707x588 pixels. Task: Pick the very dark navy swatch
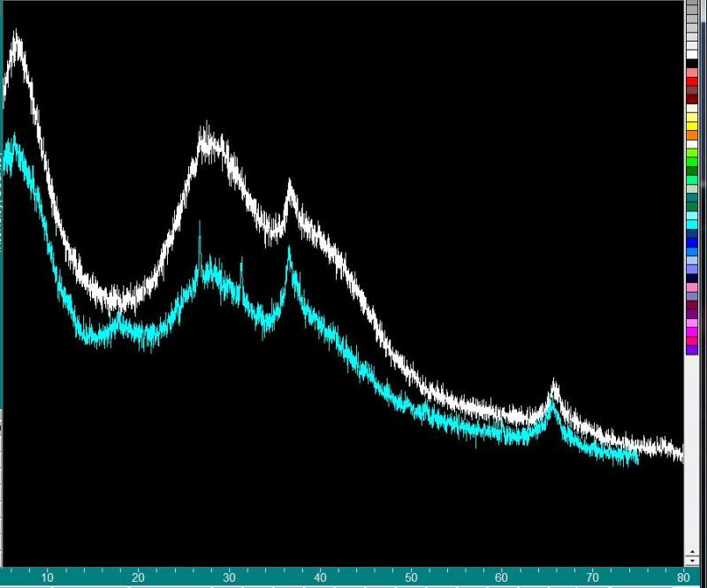[x=692, y=278]
